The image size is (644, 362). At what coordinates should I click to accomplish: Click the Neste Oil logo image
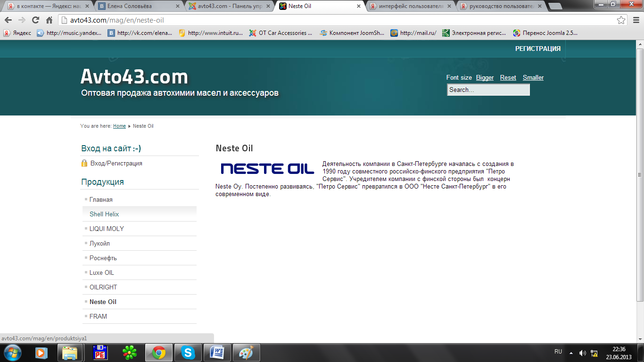267,169
